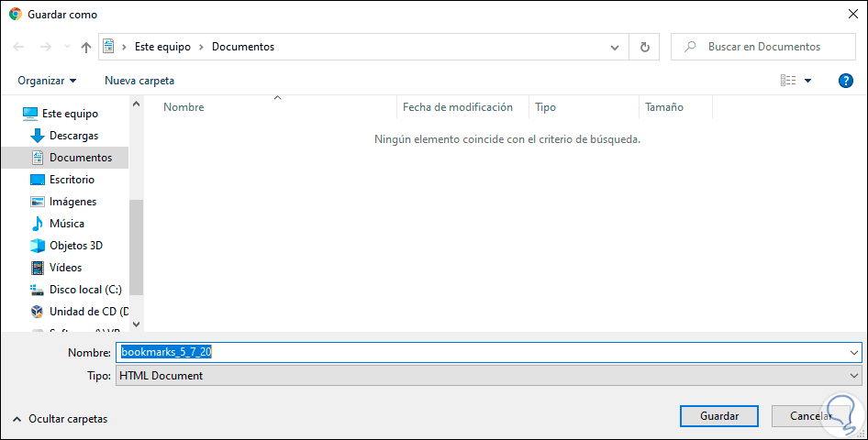
Task: Click the 'Buscar en Documentos' search field
Action: click(x=763, y=47)
